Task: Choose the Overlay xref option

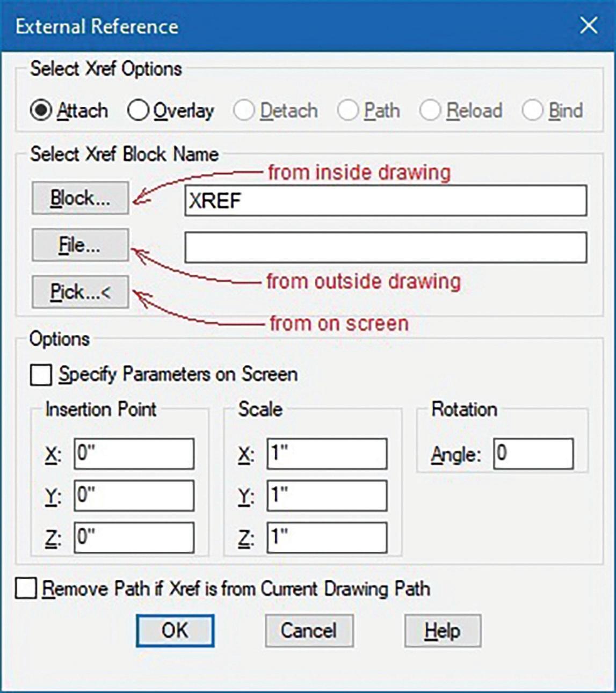Action: [x=138, y=111]
